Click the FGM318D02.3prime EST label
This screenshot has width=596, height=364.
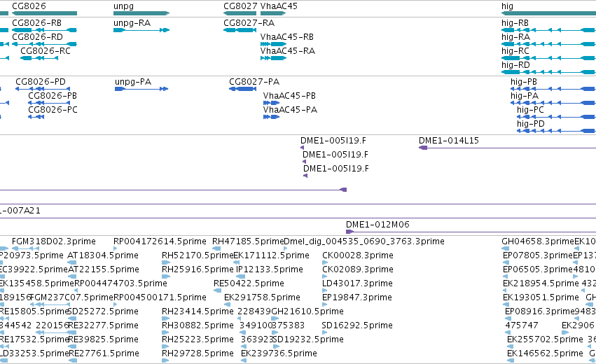tap(54, 241)
